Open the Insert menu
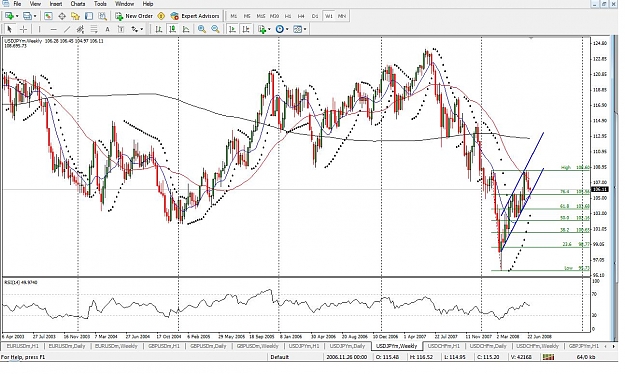625x374 pixels. pos(56,4)
